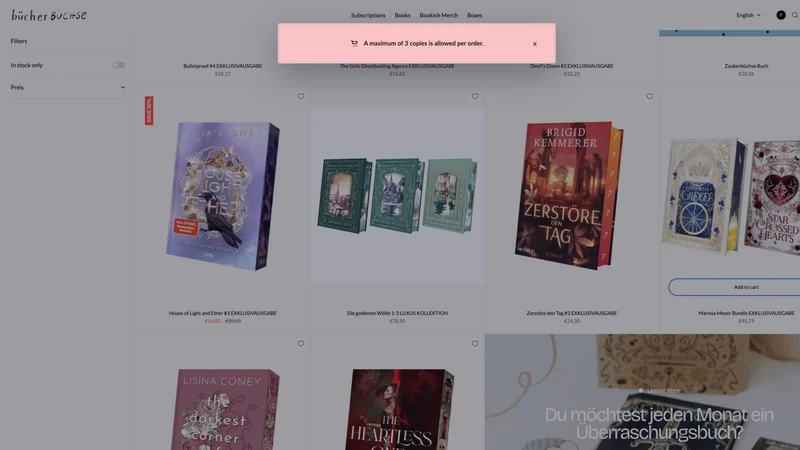
Task: Open Zerstöre den Tag #3 EXKLUSIVAUSGABE title
Action: point(571,313)
